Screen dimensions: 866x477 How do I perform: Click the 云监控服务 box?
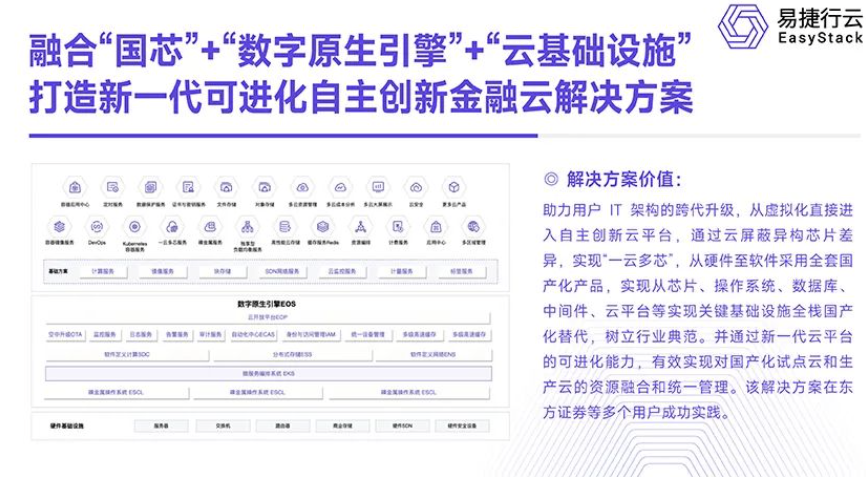(341, 271)
